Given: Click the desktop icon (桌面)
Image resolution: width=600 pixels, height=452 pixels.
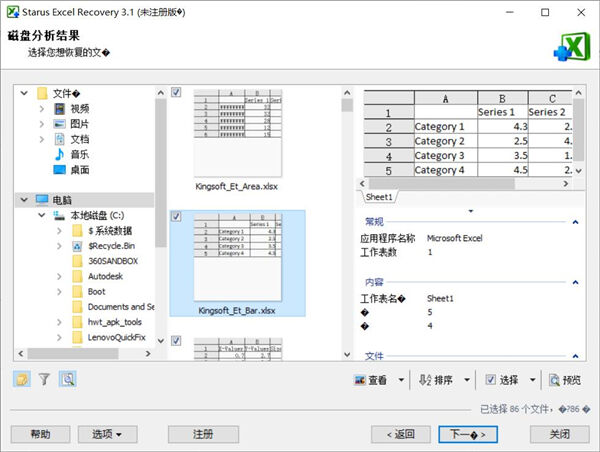Looking at the screenshot, I should (x=60, y=170).
